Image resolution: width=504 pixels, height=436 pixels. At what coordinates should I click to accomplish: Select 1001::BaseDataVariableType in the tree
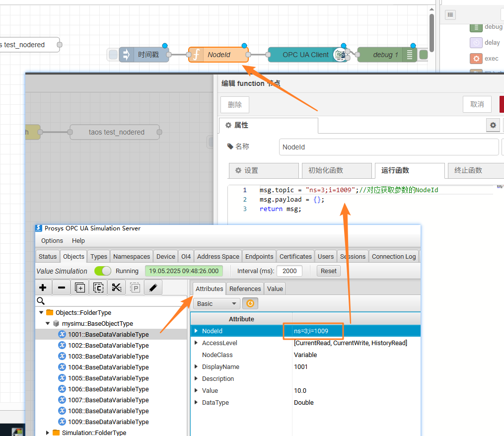(108, 334)
